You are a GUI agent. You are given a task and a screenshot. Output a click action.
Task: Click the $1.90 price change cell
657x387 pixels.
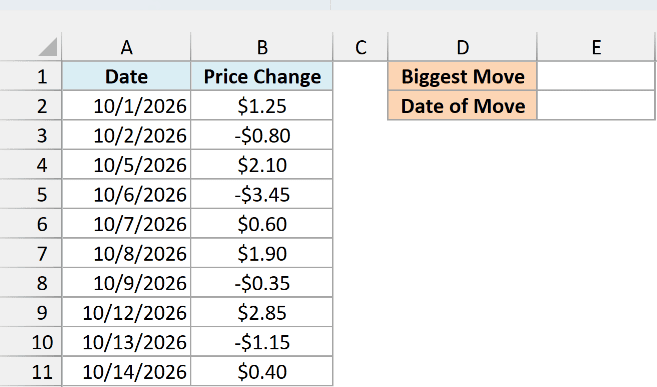(x=262, y=253)
